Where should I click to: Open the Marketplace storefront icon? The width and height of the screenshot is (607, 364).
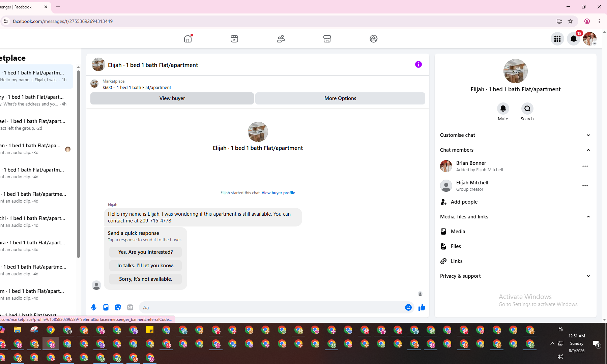[327, 39]
